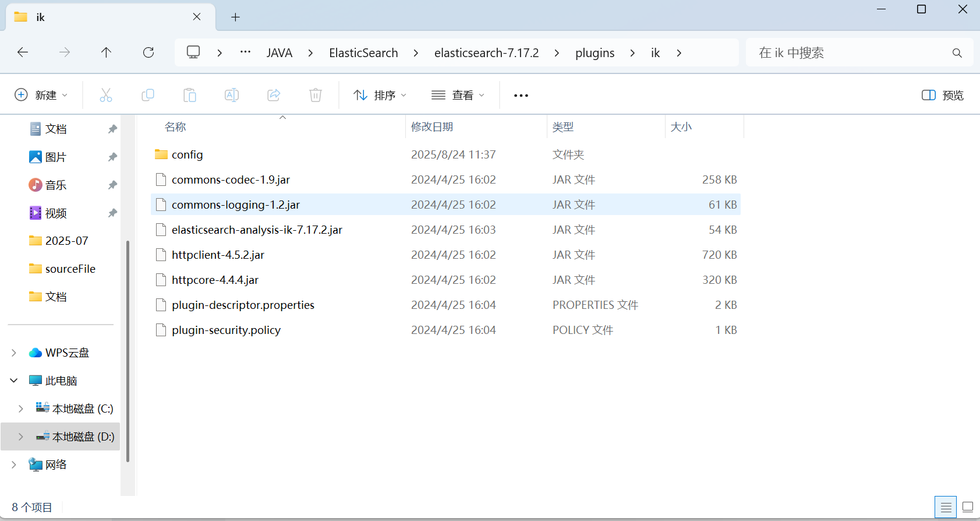
Task: Expand the WPS云盘 tree node
Action: click(x=14, y=353)
